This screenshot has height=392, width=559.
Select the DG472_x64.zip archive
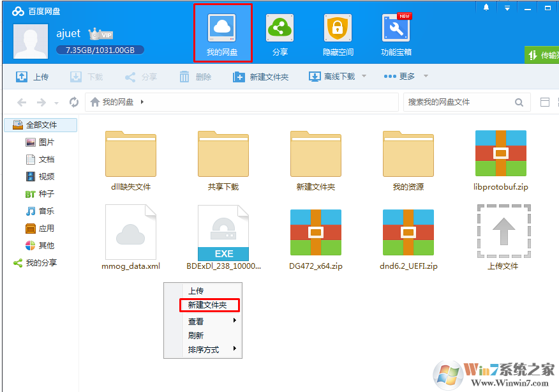(316, 239)
